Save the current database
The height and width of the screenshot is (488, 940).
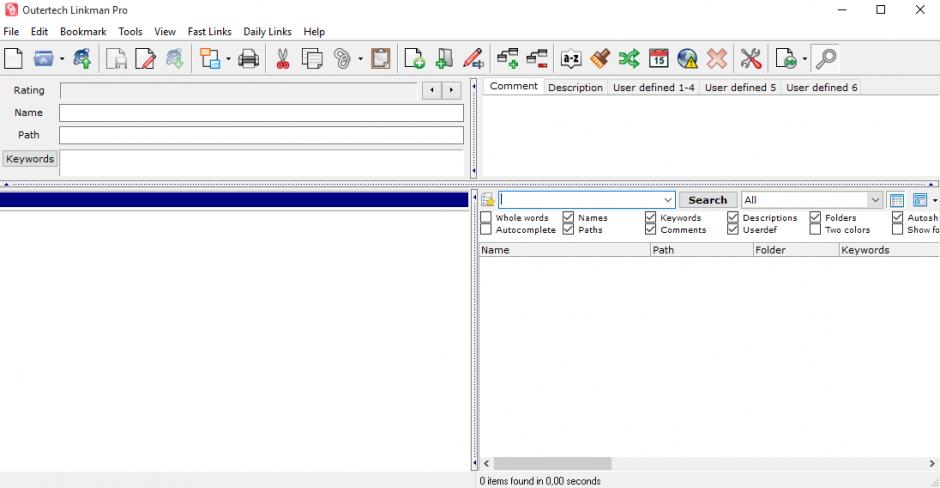[x=116, y=59]
